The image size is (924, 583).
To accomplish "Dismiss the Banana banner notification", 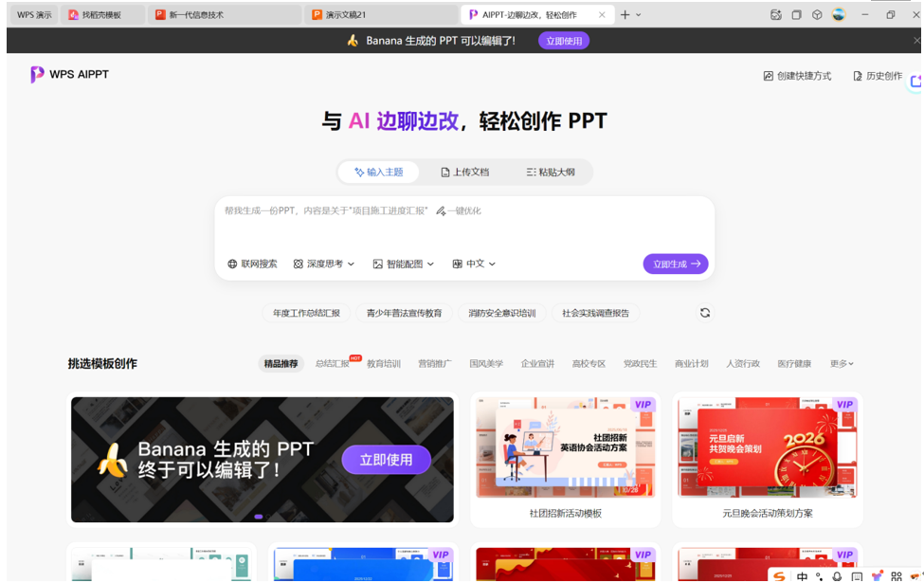I will (x=916, y=41).
